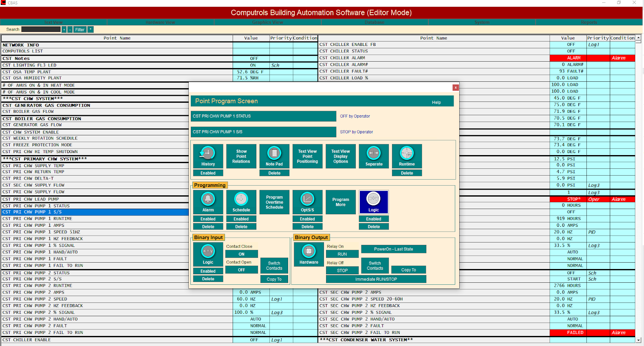644x346 pixels.
Task: Focus the Search input field
Action: click(41, 29)
